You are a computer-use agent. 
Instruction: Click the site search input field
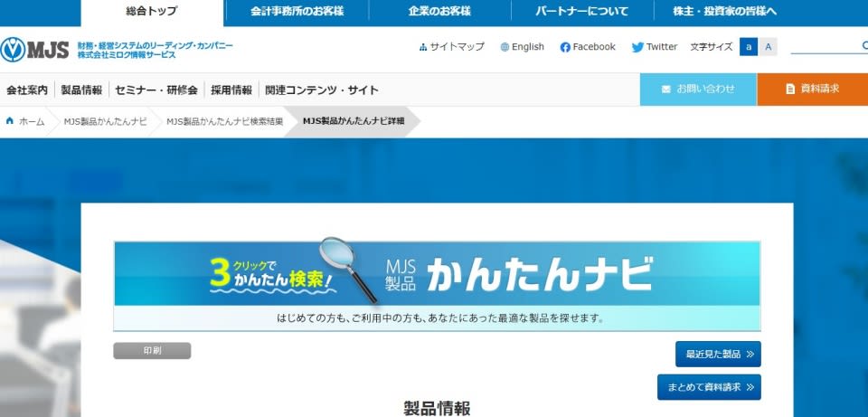tap(825, 46)
